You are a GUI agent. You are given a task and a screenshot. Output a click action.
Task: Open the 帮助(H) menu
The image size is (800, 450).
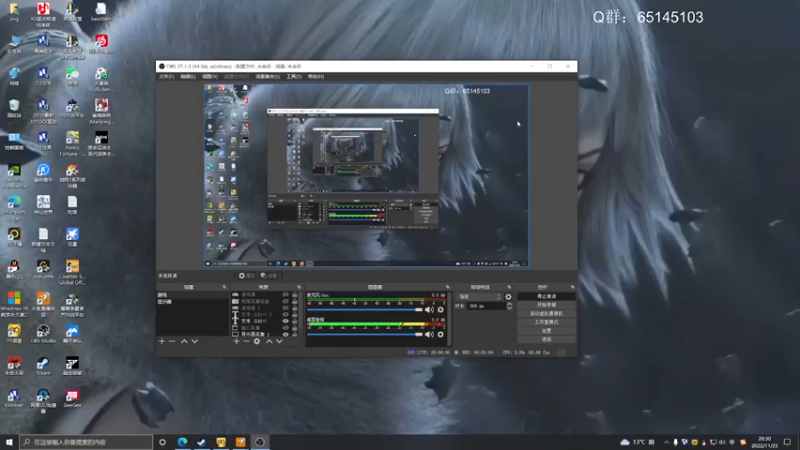[316, 77]
